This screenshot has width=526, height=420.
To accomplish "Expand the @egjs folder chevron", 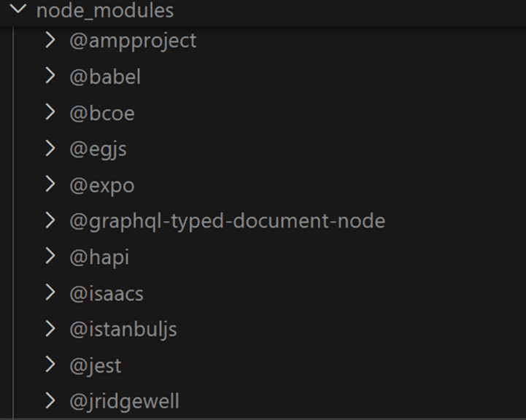I will (x=50, y=148).
